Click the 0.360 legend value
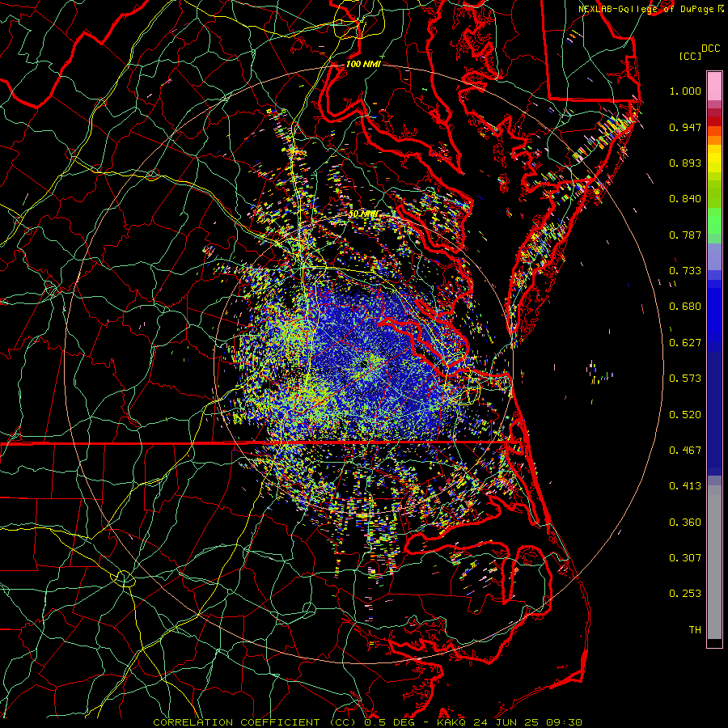The image size is (728, 728). pyautogui.click(x=685, y=523)
